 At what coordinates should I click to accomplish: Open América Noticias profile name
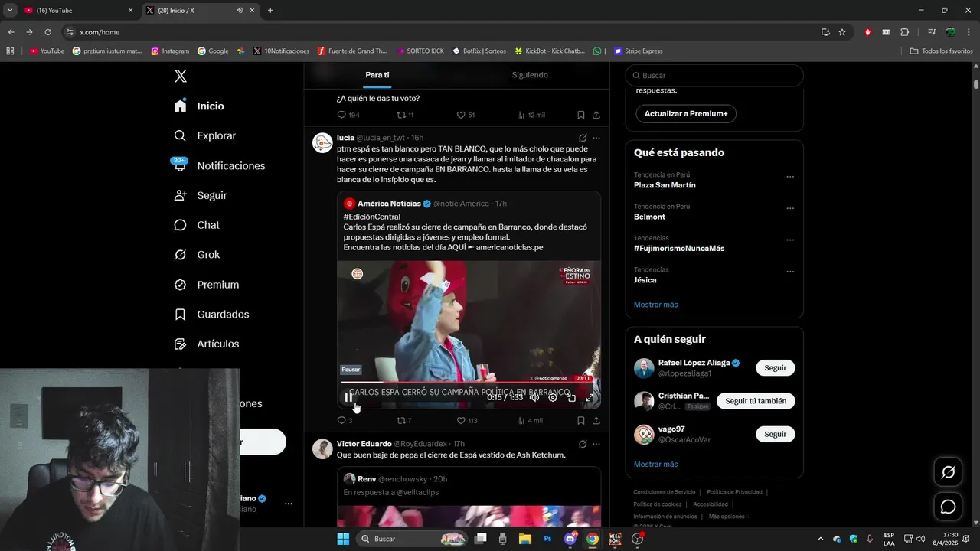tap(389, 204)
